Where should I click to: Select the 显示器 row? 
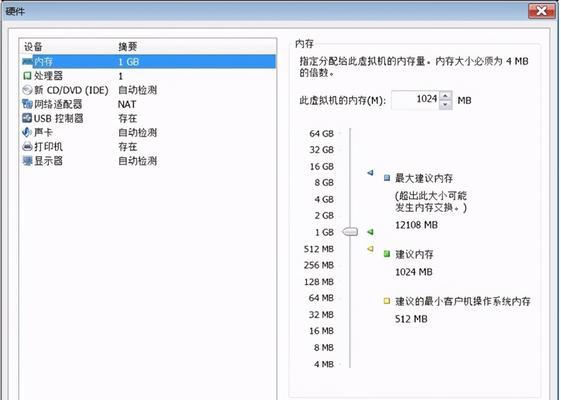pos(148,161)
